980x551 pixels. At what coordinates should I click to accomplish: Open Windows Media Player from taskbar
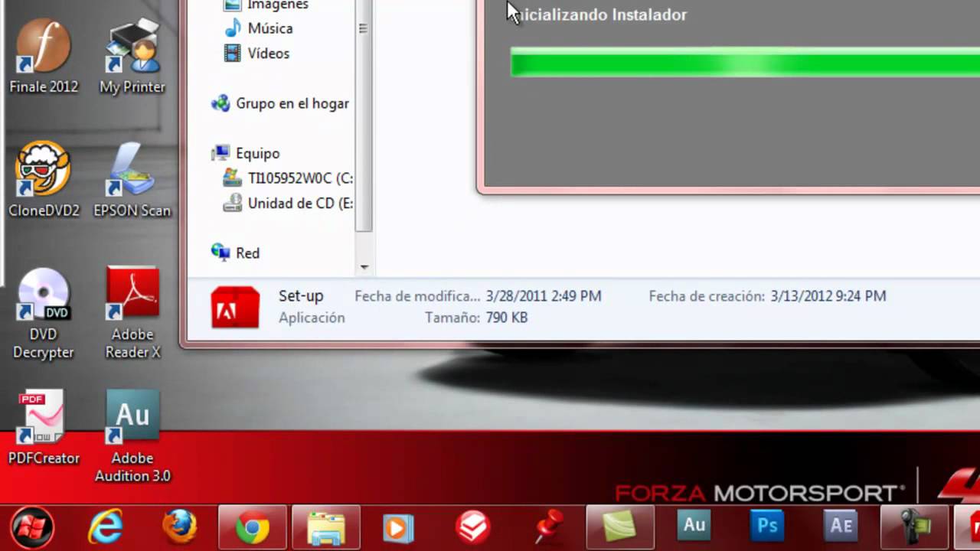(399, 527)
